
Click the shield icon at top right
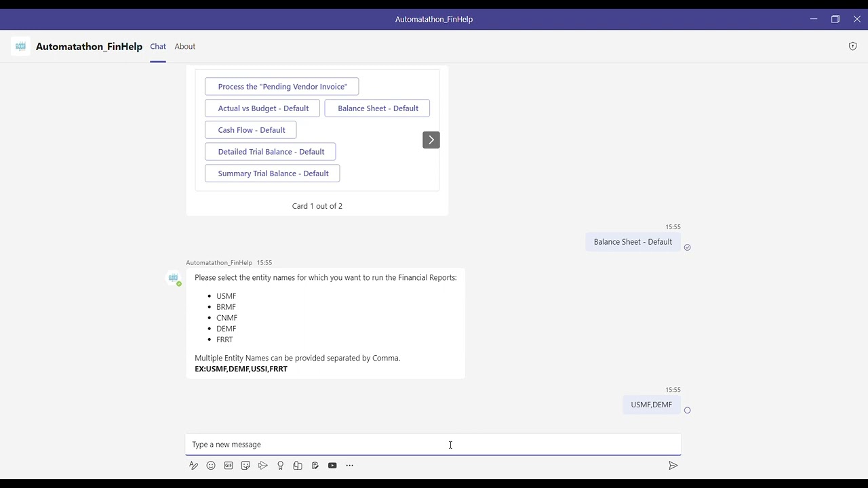coord(853,46)
